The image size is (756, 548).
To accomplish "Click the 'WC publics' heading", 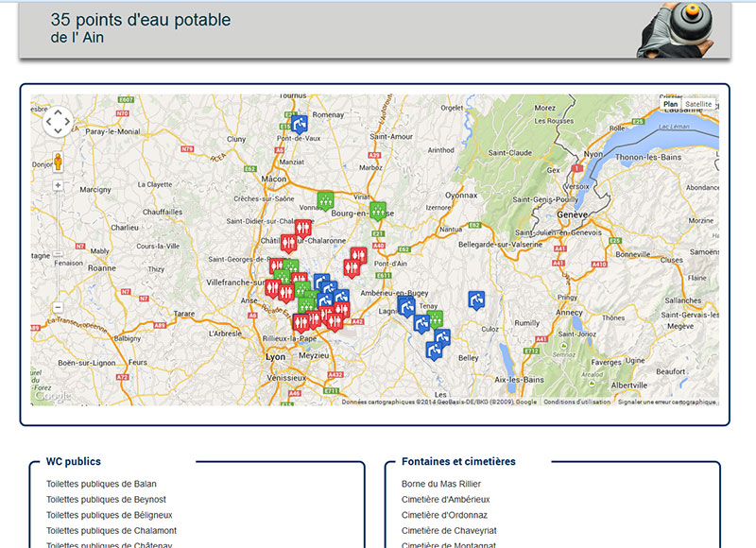I will [74, 462].
